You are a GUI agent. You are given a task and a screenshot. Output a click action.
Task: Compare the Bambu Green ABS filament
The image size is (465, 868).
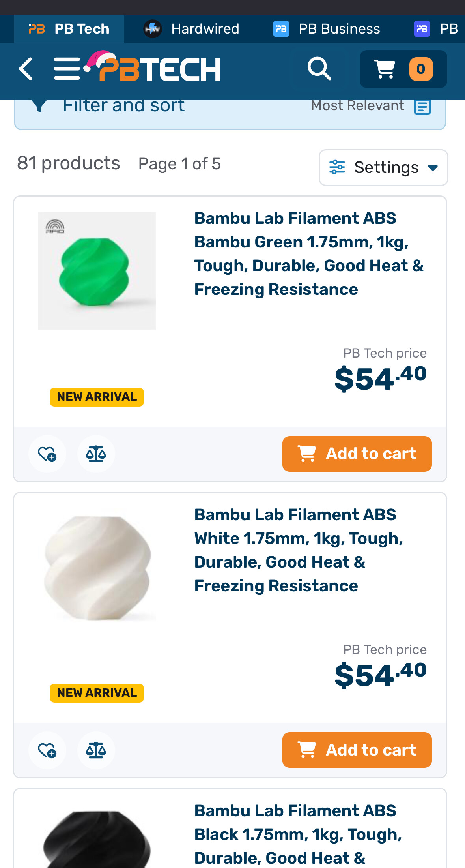pyautogui.click(x=96, y=454)
